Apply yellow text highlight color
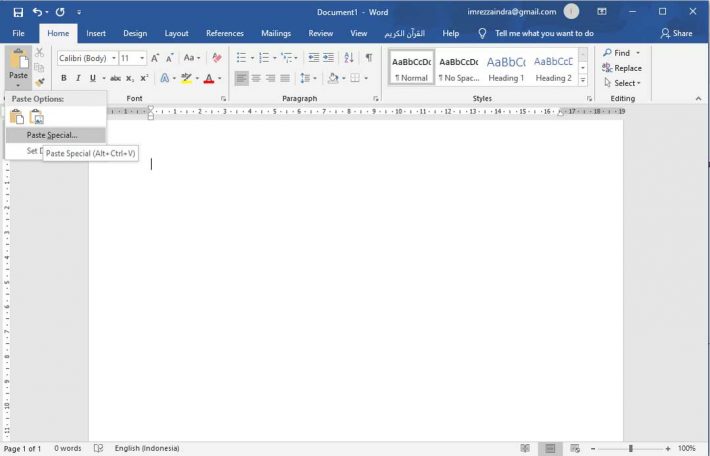 coord(186,78)
